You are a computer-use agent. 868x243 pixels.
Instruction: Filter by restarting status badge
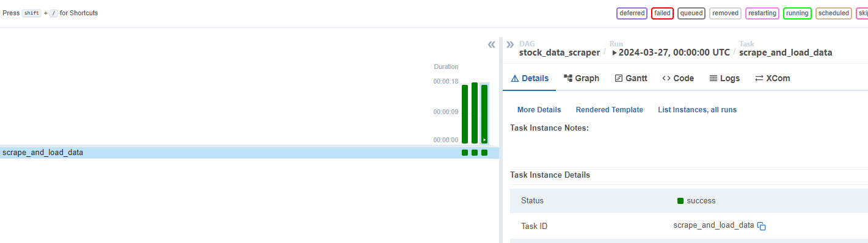click(x=762, y=13)
